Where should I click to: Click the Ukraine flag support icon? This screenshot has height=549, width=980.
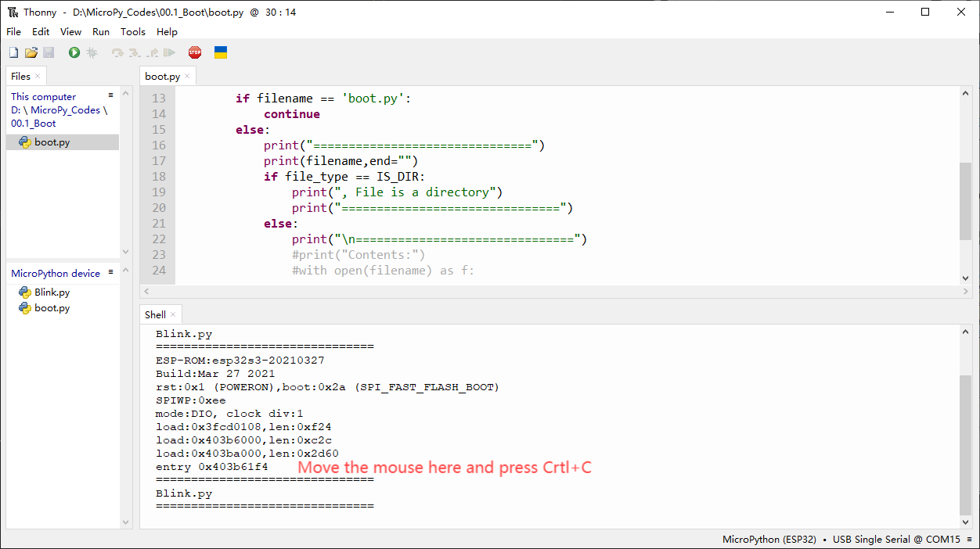coord(221,52)
